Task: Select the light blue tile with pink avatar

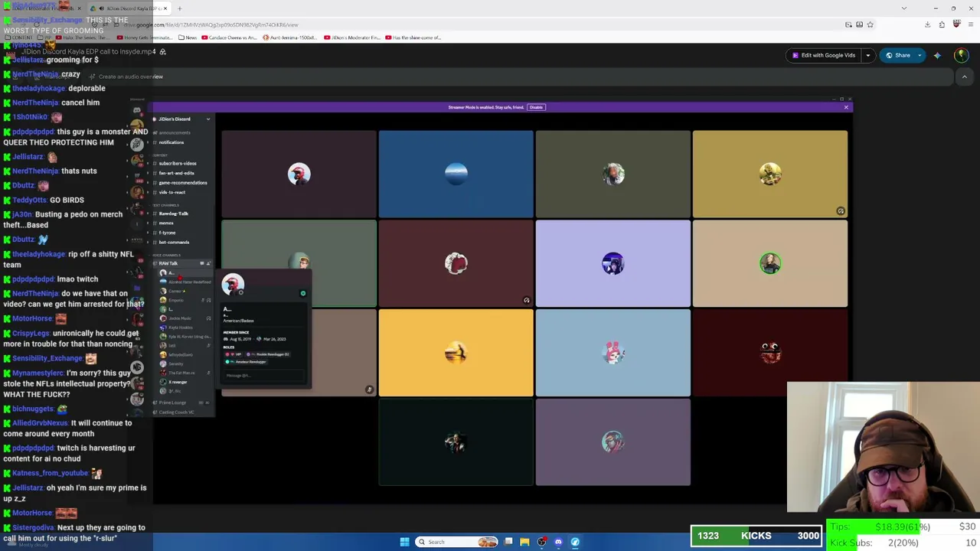Action: [x=612, y=353]
